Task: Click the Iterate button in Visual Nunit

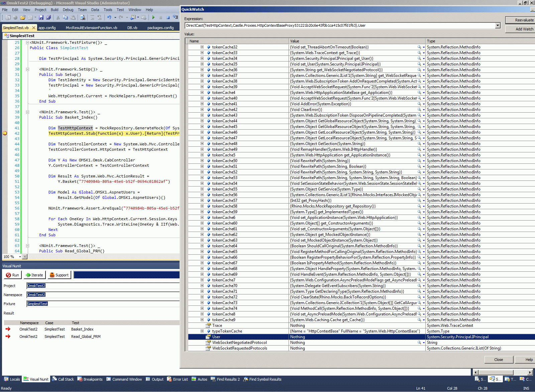Action: (34, 275)
